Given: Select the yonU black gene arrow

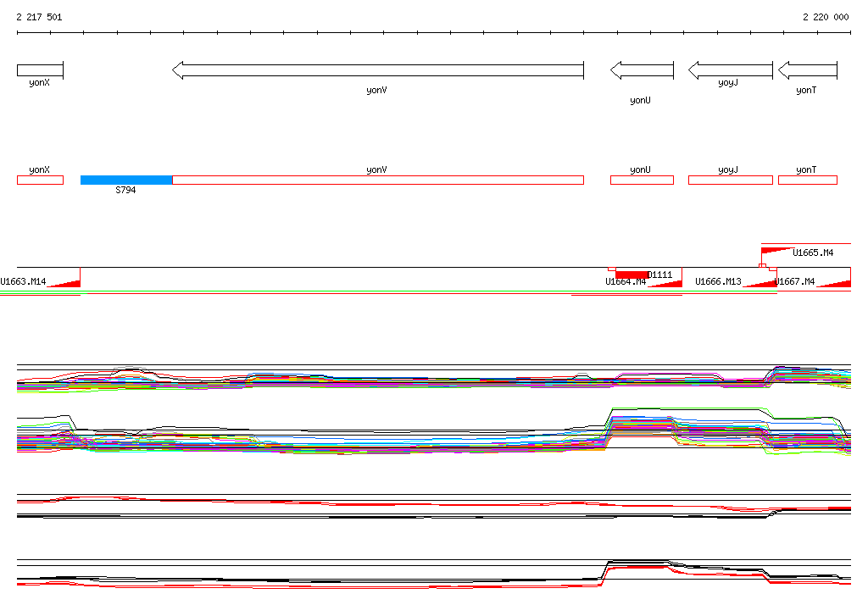Looking at the screenshot, I should [x=643, y=70].
